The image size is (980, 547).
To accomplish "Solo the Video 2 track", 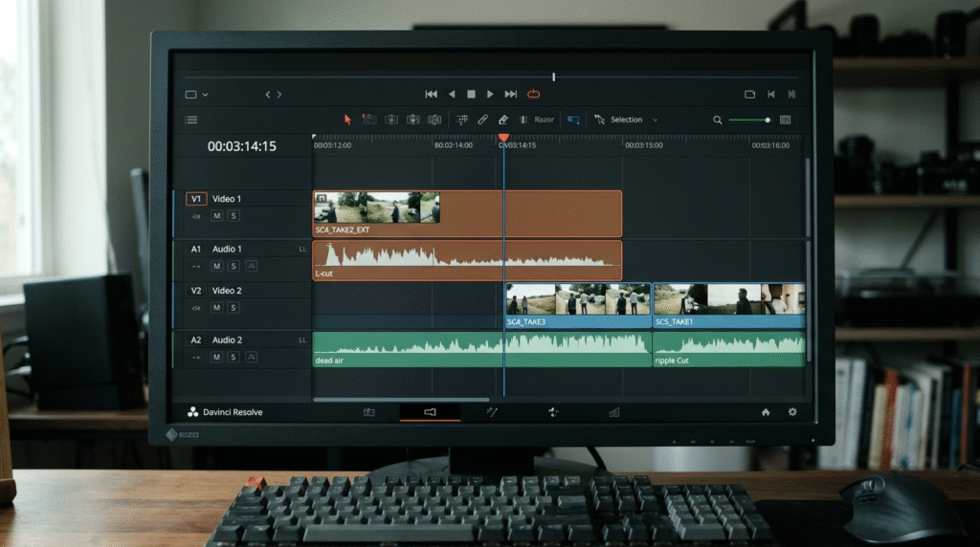I will pyautogui.click(x=234, y=308).
